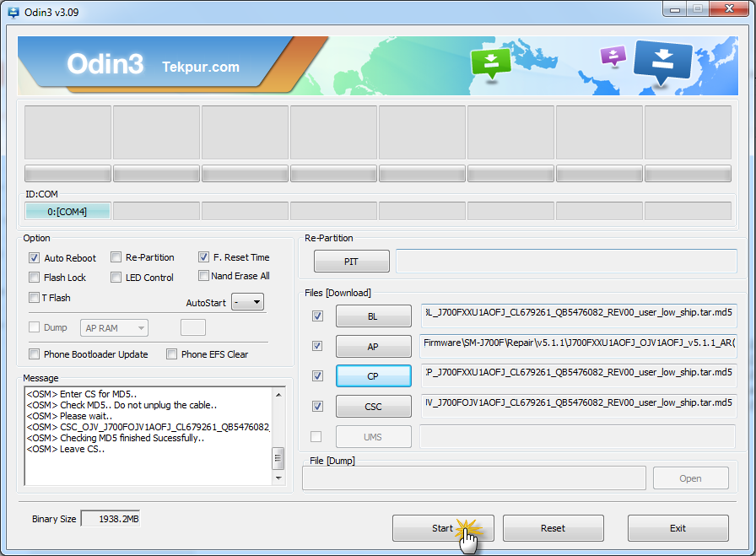Click the Reset button

553,528
